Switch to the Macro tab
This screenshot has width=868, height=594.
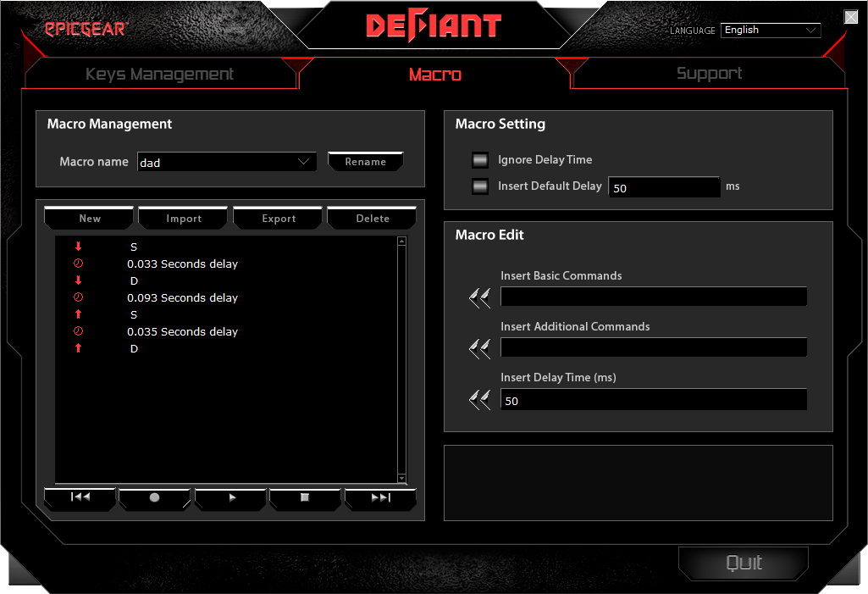click(x=435, y=74)
